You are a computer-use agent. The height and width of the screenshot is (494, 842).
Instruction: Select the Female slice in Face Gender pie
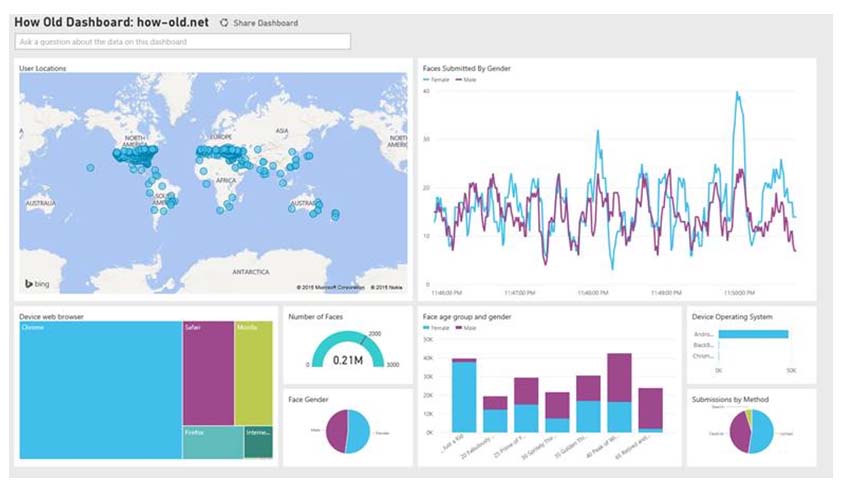[357, 431]
